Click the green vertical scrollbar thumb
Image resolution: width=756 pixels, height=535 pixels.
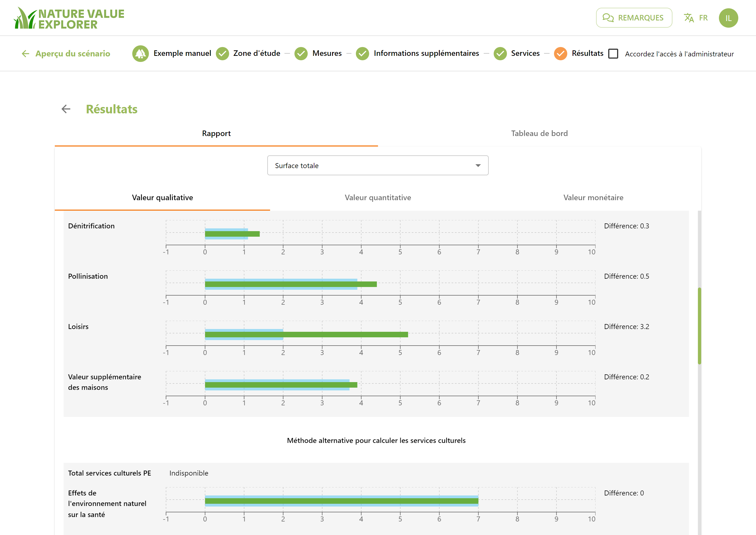(x=699, y=326)
